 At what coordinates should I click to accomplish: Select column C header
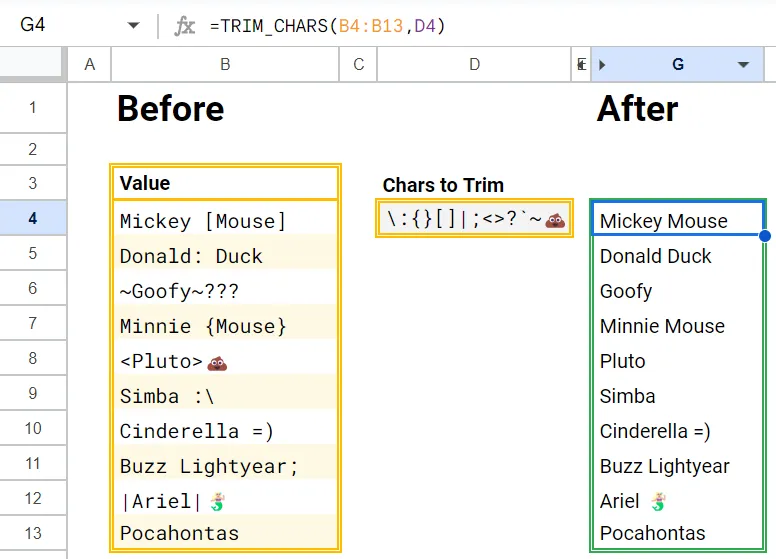[358, 64]
